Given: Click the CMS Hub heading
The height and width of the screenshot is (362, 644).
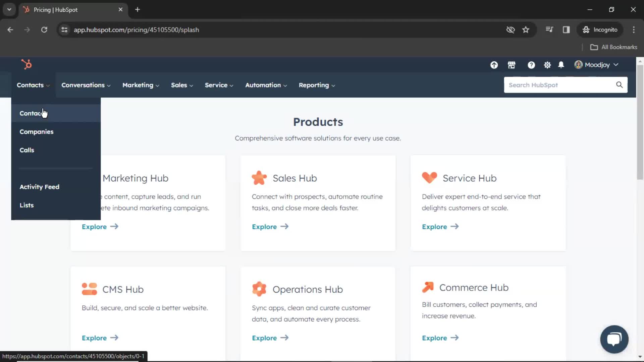Looking at the screenshot, I should pyautogui.click(x=123, y=289).
